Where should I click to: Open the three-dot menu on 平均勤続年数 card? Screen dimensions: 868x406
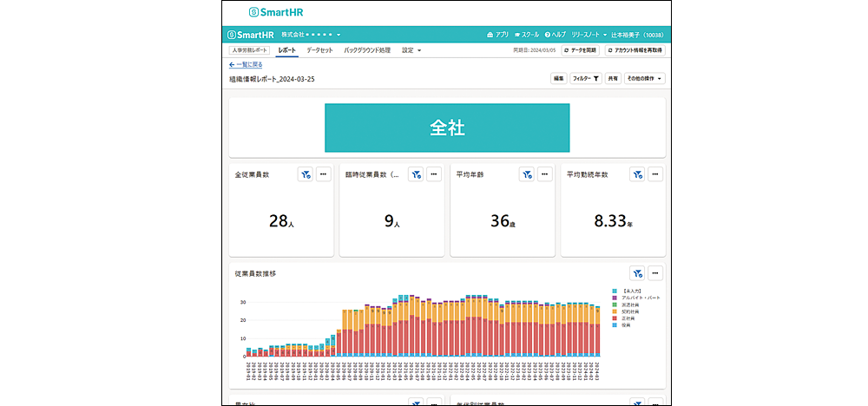(655, 174)
